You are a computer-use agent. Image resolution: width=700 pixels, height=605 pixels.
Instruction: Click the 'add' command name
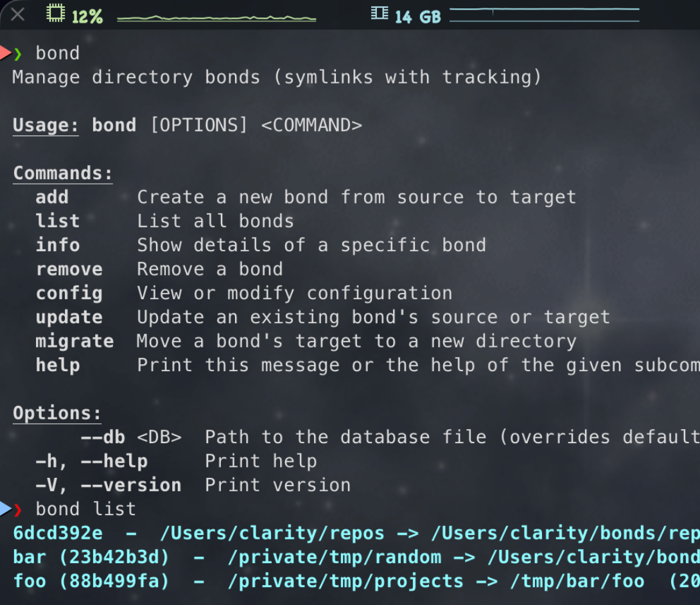click(52, 197)
